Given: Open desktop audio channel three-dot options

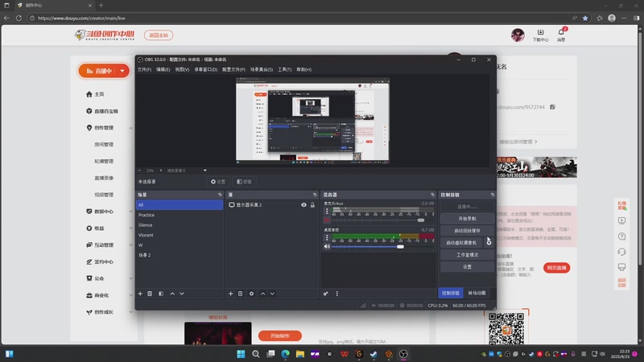Looking at the screenshot, I should coord(327,237).
